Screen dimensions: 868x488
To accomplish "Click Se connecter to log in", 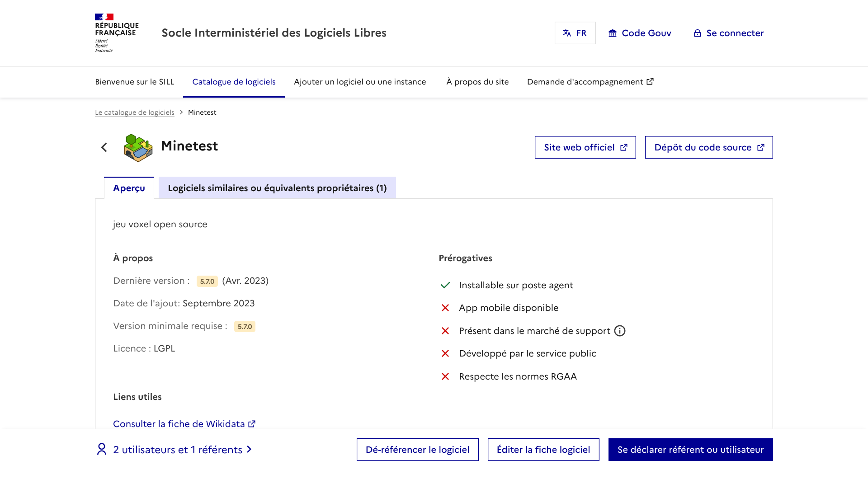I will (x=728, y=33).
